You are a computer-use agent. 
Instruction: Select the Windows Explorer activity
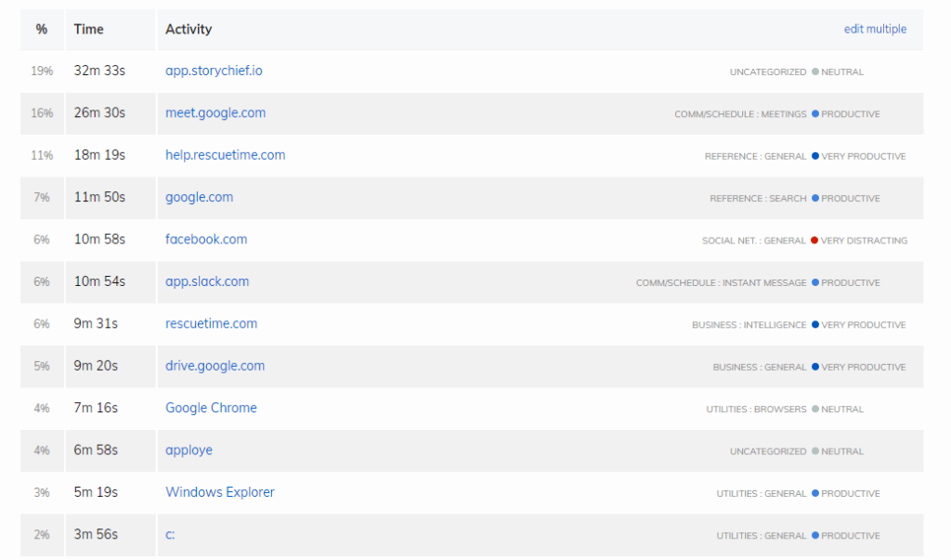tap(220, 492)
